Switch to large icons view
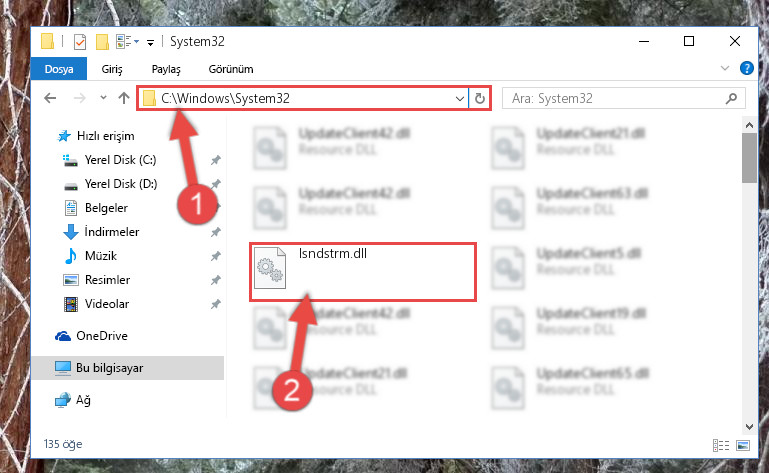 point(743,445)
